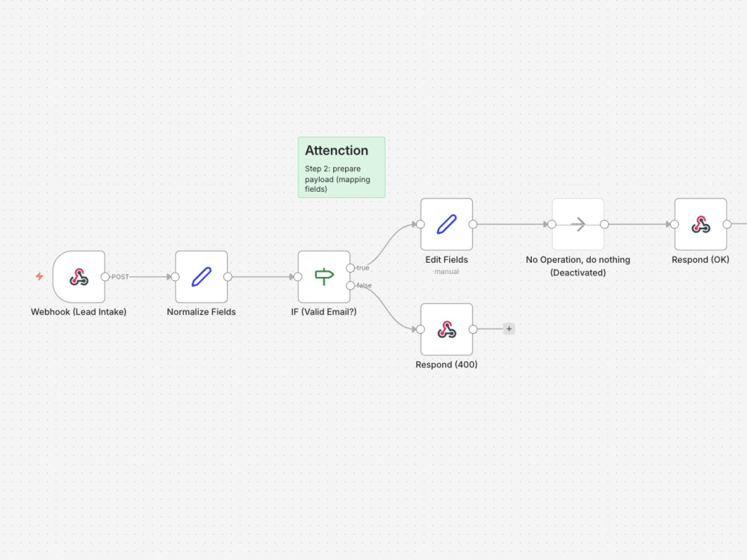Image resolution: width=747 pixels, height=560 pixels.
Task: Click the 'manual' subtitle under Edit Fields
Action: click(x=447, y=272)
